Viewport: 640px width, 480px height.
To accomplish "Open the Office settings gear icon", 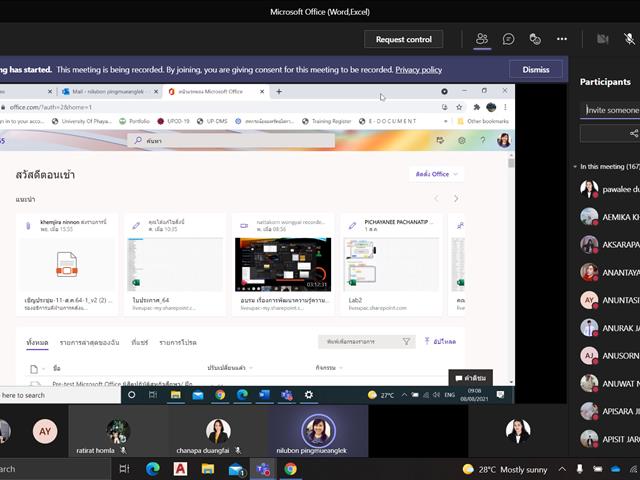I will point(462,140).
